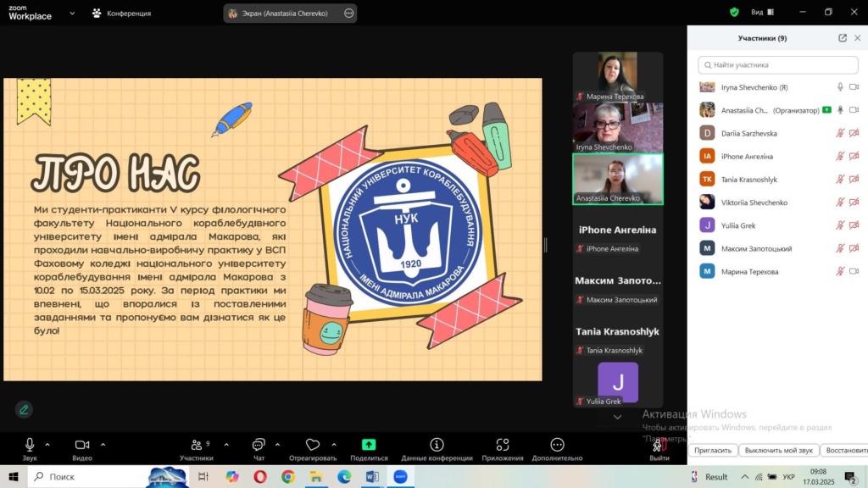Pop out the participants panel
The width and height of the screenshot is (868, 488).
coord(843,37)
